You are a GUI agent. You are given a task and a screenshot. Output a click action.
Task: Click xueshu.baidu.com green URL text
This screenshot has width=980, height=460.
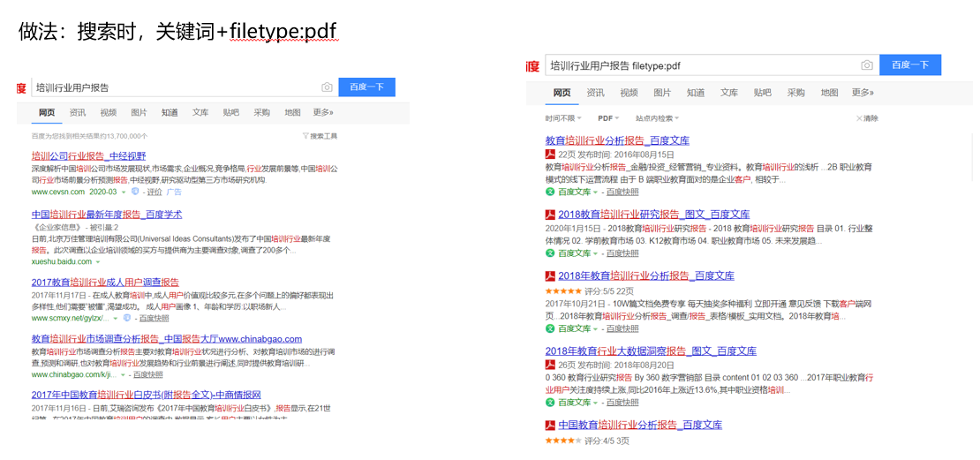pos(61,262)
